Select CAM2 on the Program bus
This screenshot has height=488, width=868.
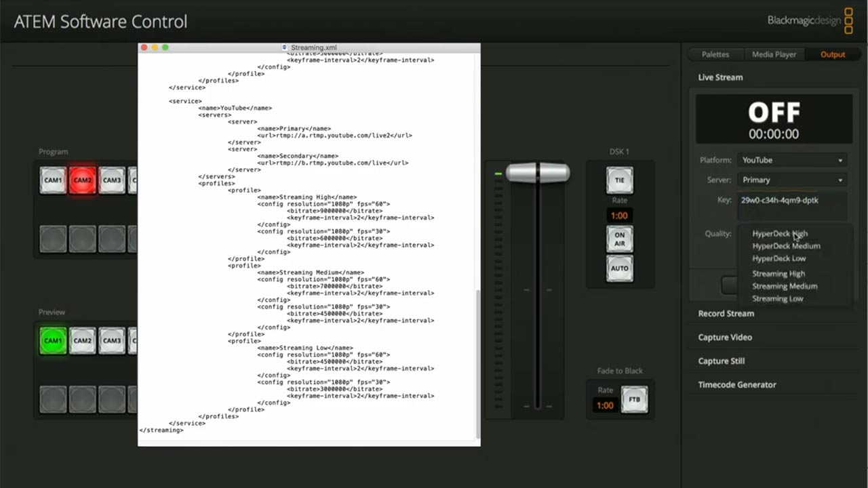82,181
